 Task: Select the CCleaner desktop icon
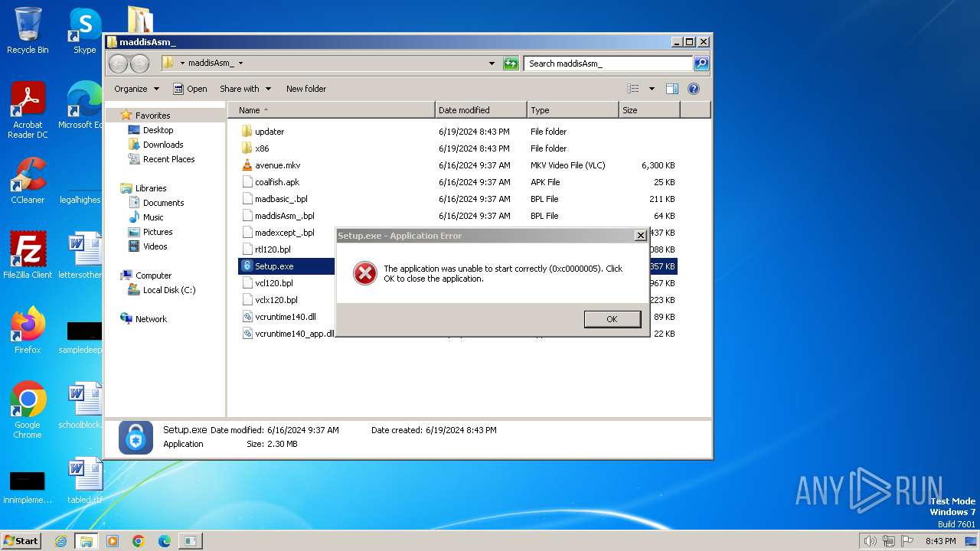(x=28, y=181)
